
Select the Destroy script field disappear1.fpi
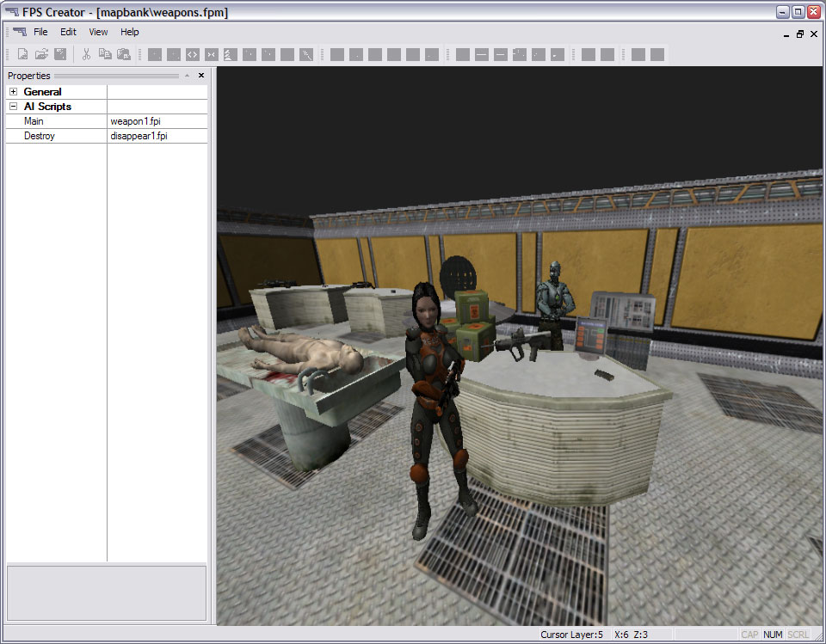tap(157, 136)
